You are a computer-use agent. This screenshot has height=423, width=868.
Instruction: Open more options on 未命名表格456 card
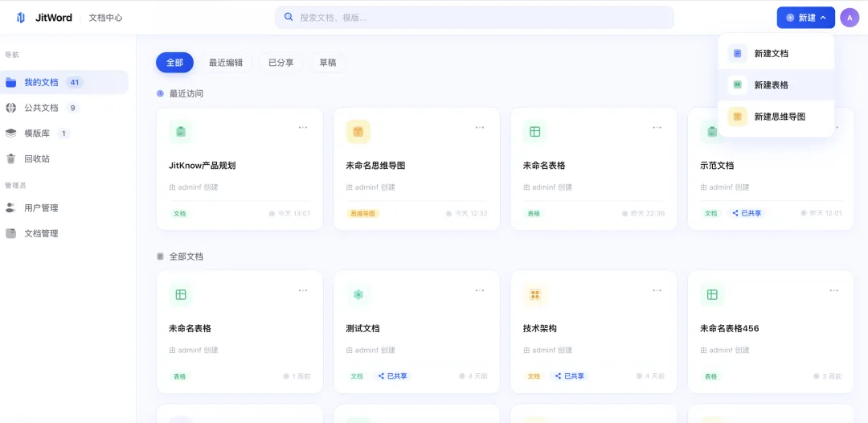click(x=834, y=290)
